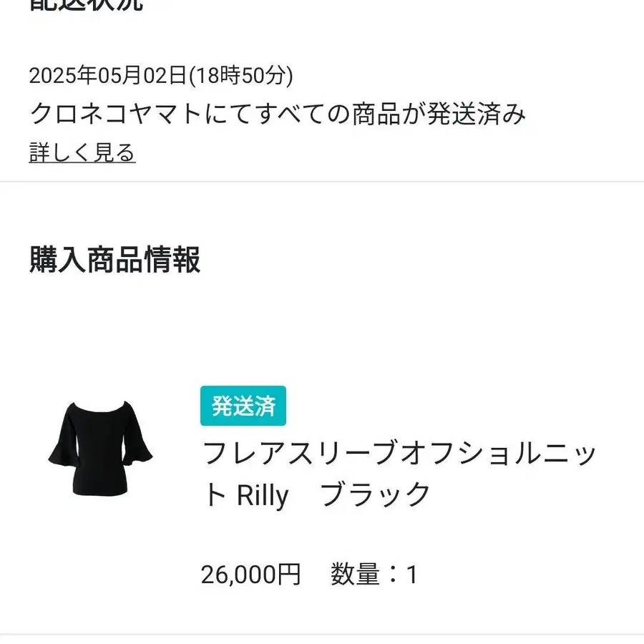This screenshot has width=644, height=644.
Task: Select the 購入商品情報 section heading
Action: [x=114, y=260]
